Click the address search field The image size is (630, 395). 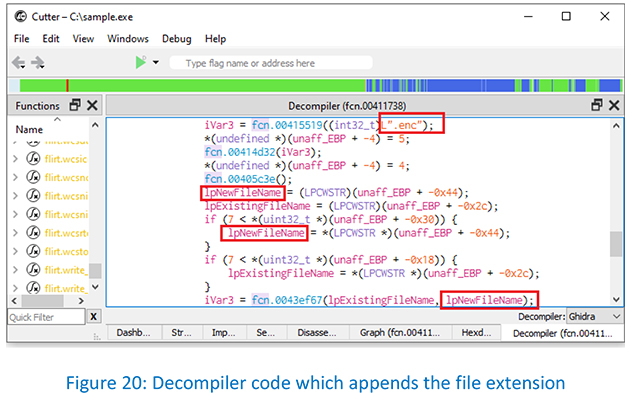pyautogui.click(x=271, y=63)
